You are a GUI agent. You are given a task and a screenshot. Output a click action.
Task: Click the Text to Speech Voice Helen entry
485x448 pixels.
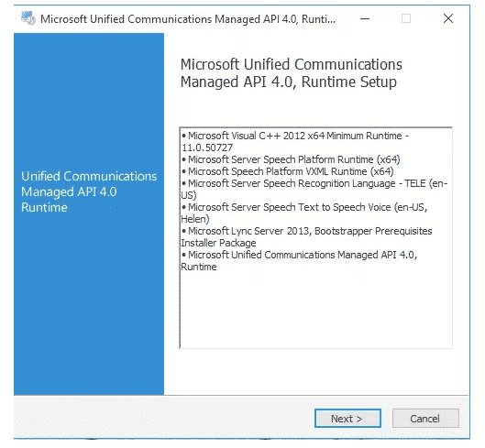(x=304, y=213)
